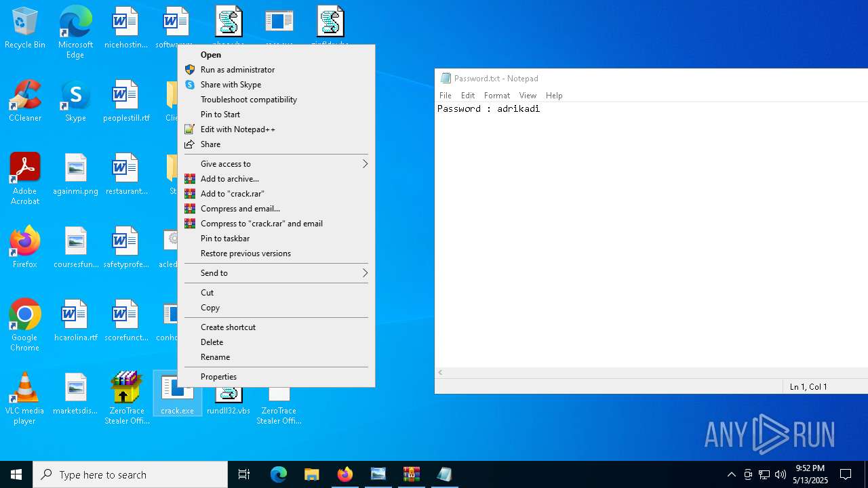Show hidden system tray icons

731,474
